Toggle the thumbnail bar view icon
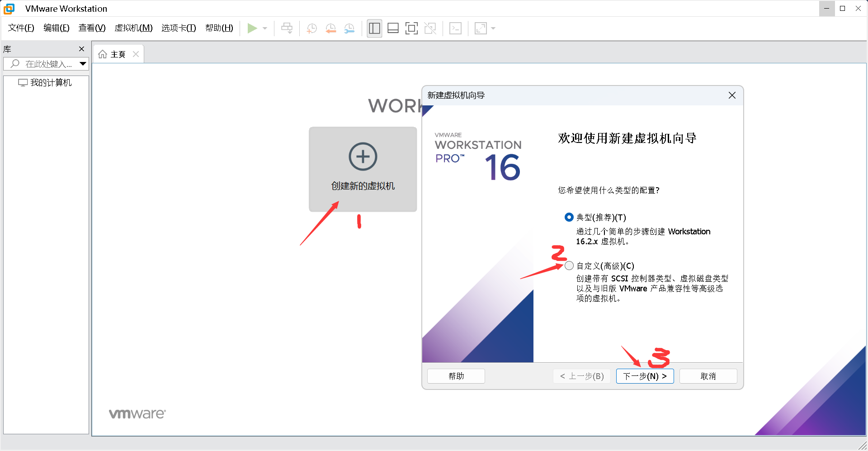The image size is (868, 451). [x=393, y=28]
